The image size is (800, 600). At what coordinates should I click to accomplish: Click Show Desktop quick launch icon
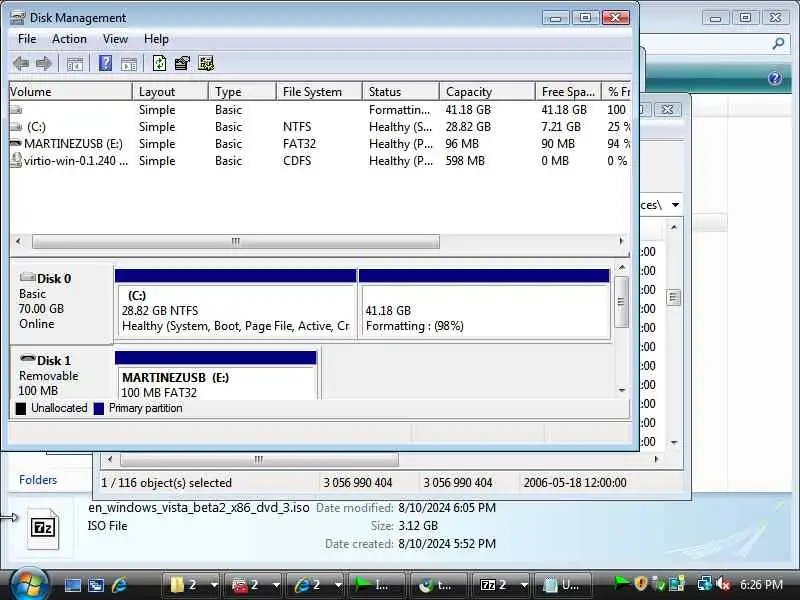[x=72, y=585]
